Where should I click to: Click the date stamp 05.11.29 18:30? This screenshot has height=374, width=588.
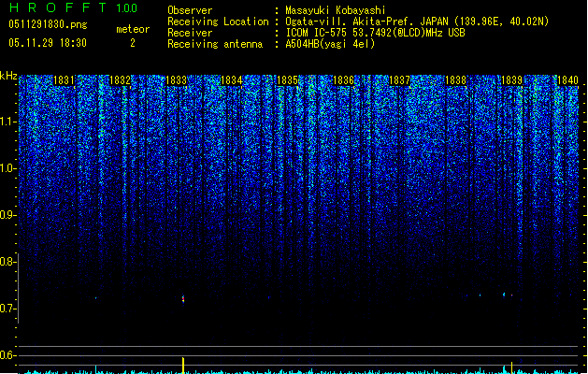tap(48, 43)
